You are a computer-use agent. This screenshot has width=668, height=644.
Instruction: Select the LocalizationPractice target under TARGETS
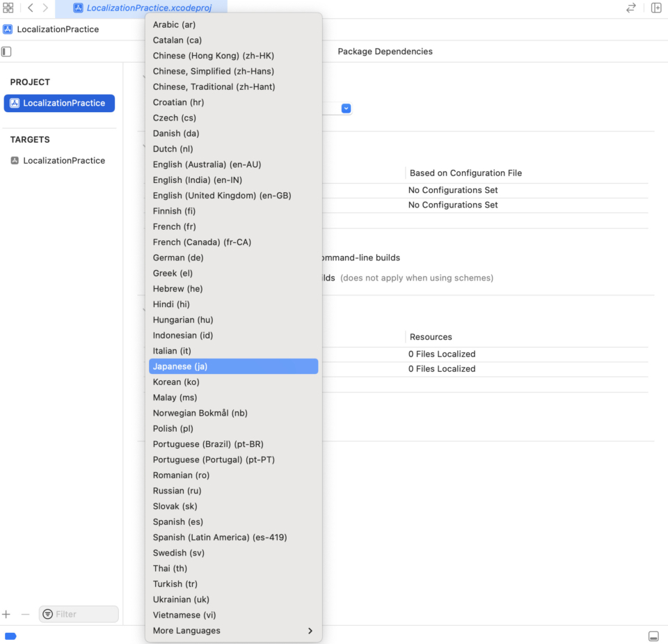(x=66, y=160)
